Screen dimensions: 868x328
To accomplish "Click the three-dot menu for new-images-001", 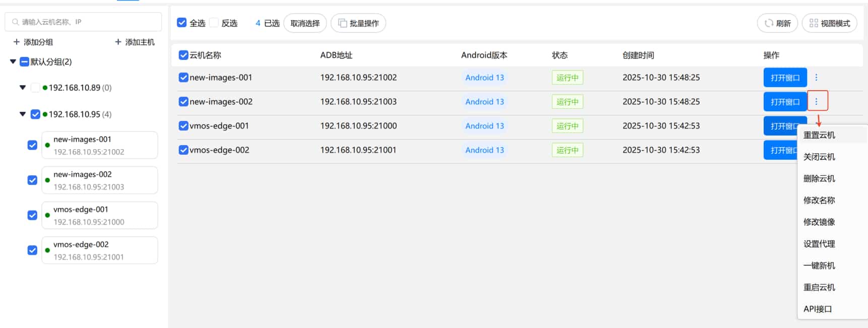I will point(816,78).
